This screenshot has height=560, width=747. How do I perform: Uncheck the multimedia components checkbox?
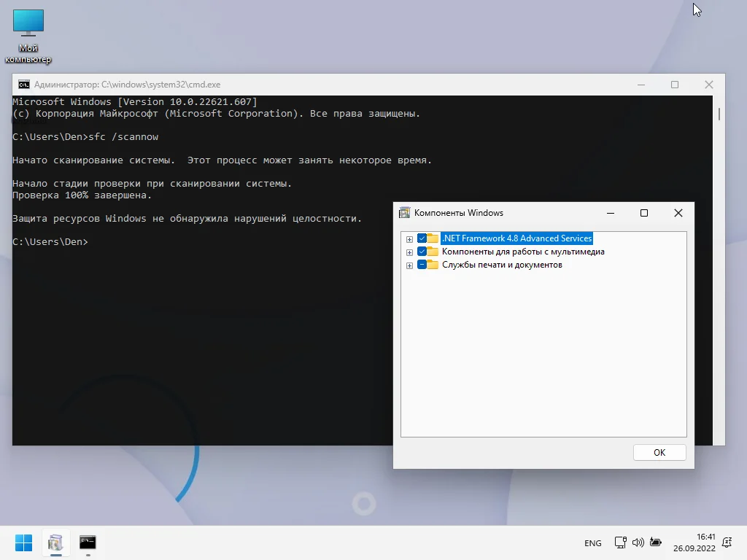point(422,252)
